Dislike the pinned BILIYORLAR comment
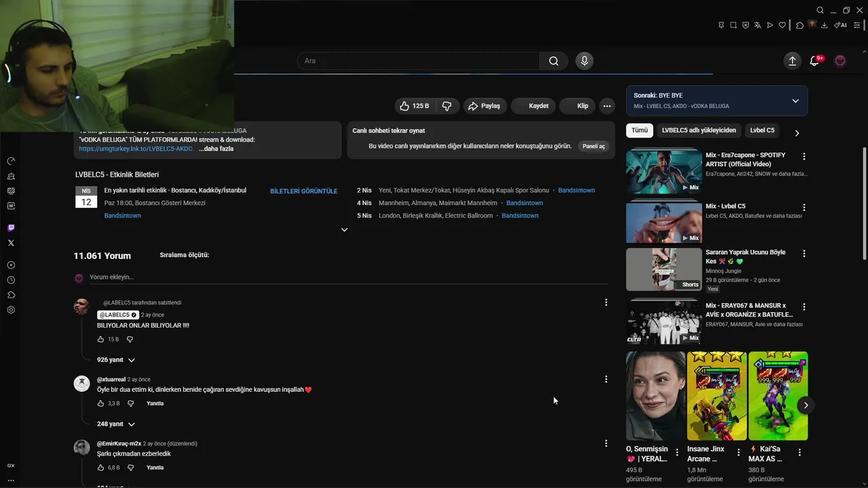The image size is (868, 488). 130,340
